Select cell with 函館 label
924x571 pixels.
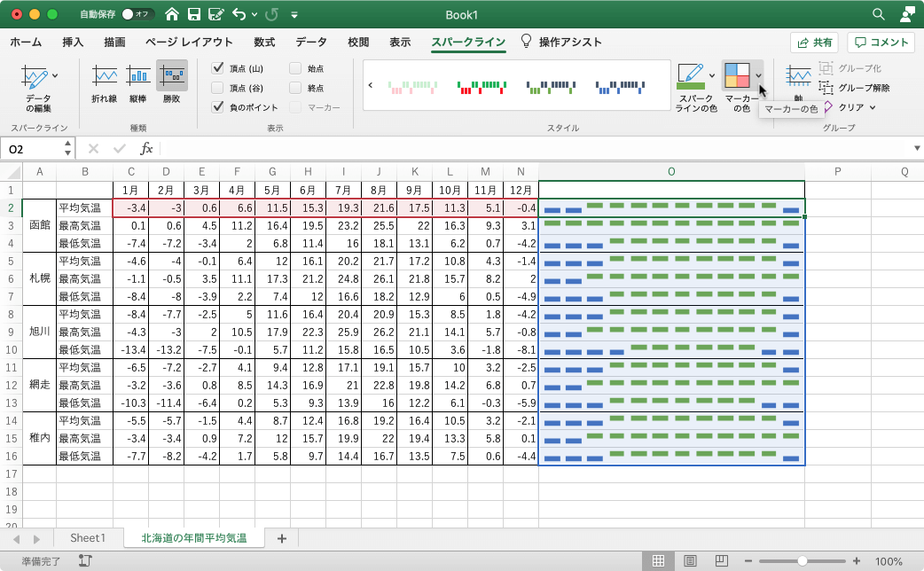coord(40,226)
